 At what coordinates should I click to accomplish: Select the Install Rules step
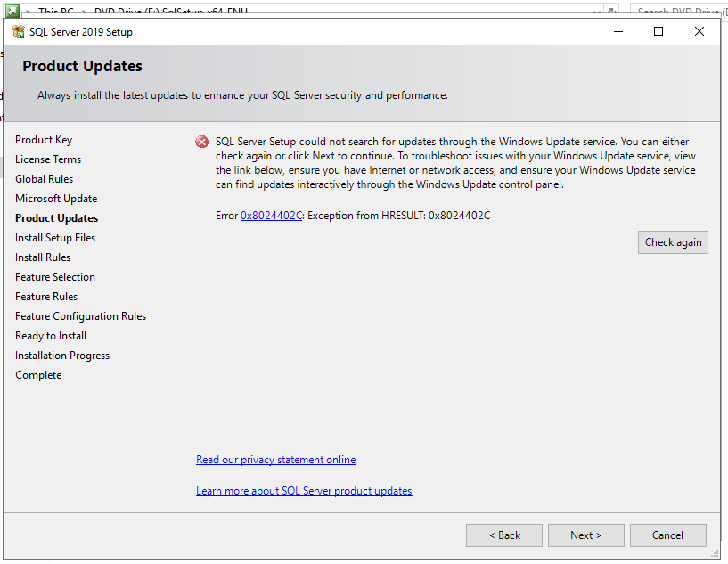pyautogui.click(x=43, y=257)
